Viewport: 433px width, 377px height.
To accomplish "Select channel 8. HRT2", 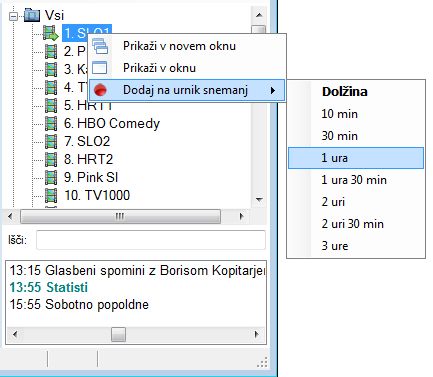I will tap(88, 159).
